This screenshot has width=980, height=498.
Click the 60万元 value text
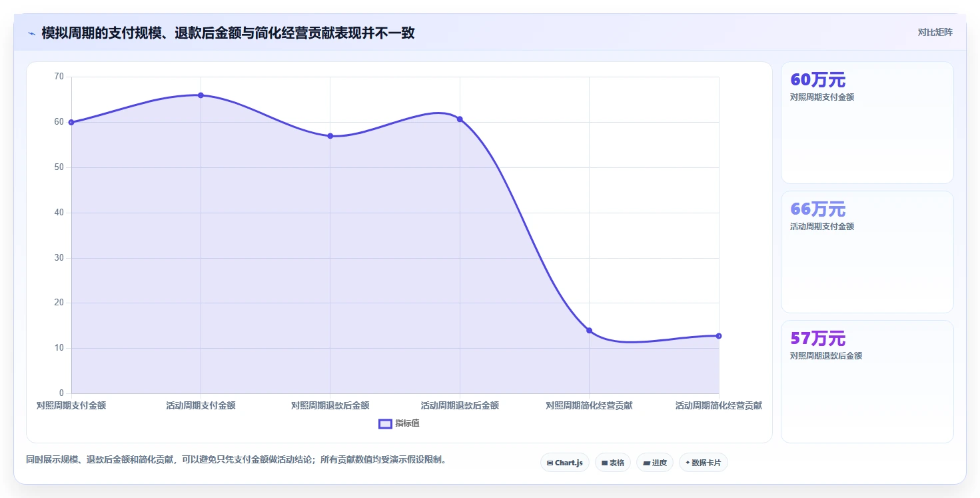[817, 80]
